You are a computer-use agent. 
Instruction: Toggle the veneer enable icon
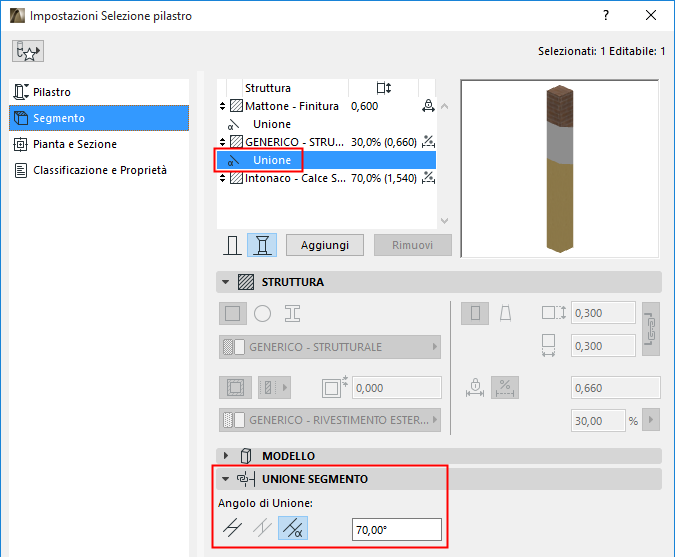point(235,388)
